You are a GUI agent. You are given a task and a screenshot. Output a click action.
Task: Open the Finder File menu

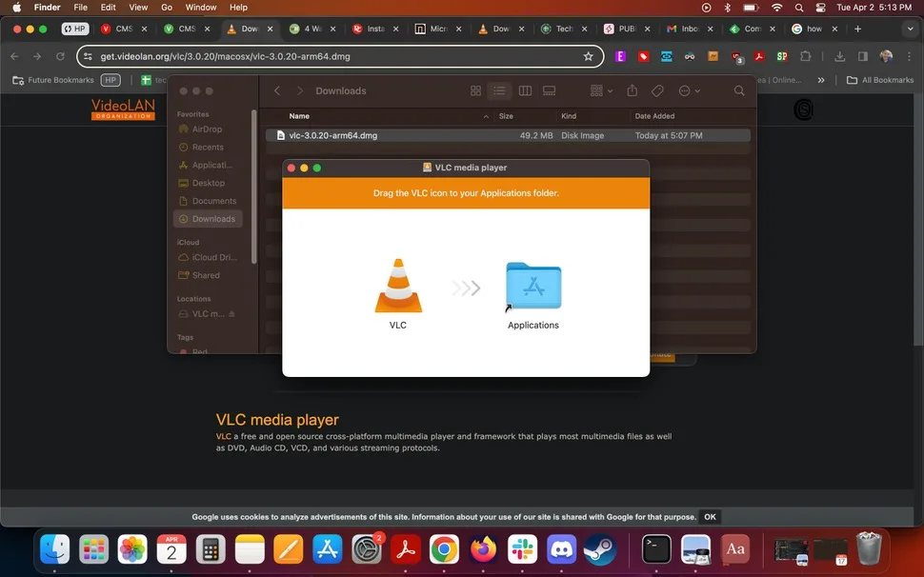[80, 8]
